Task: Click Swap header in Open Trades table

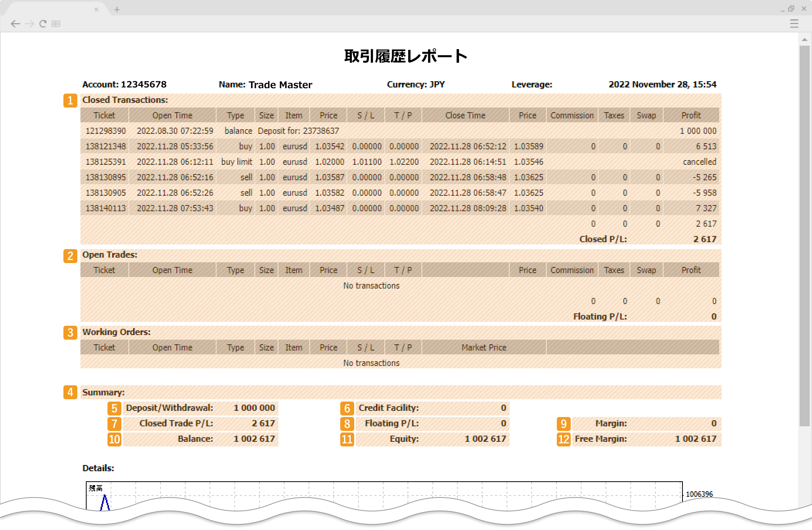Action: (646, 270)
